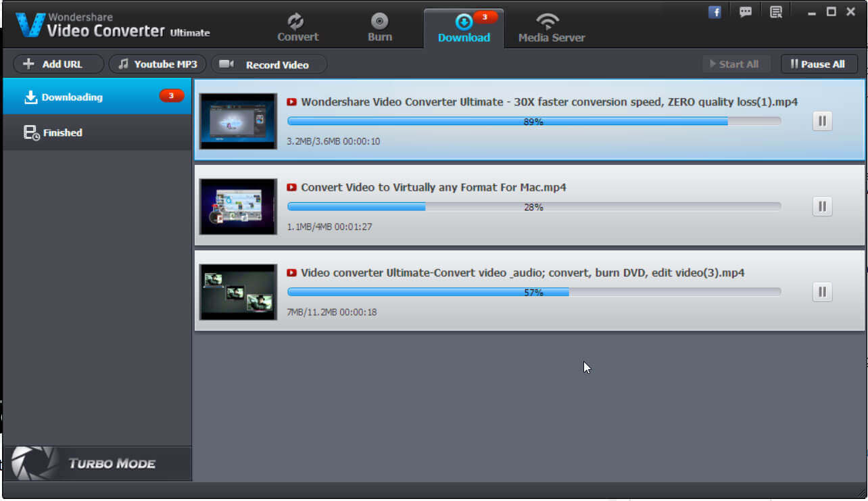Image resolution: width=868 pixels, height=501 pixels.
Task: Minimize the Video Converter window
Action: 812,12
